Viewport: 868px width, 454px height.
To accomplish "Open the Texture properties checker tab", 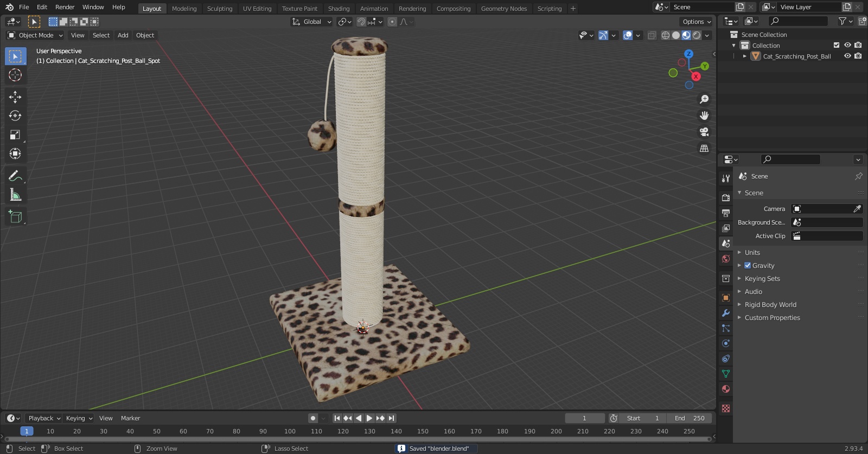I will click(x=726, y=408).
